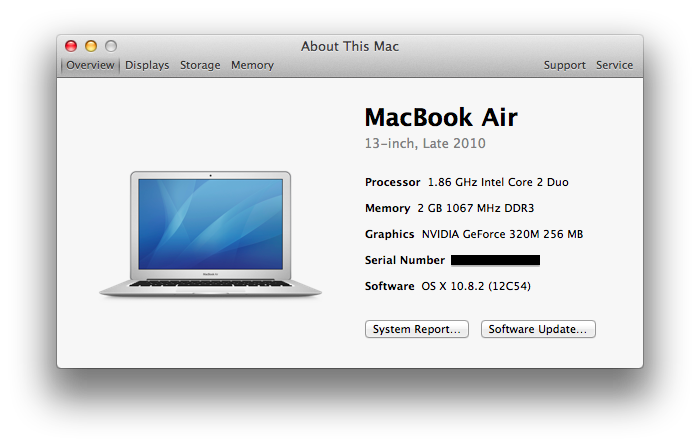Open the Support section
The image size is (700, 447).
[564, 65]
